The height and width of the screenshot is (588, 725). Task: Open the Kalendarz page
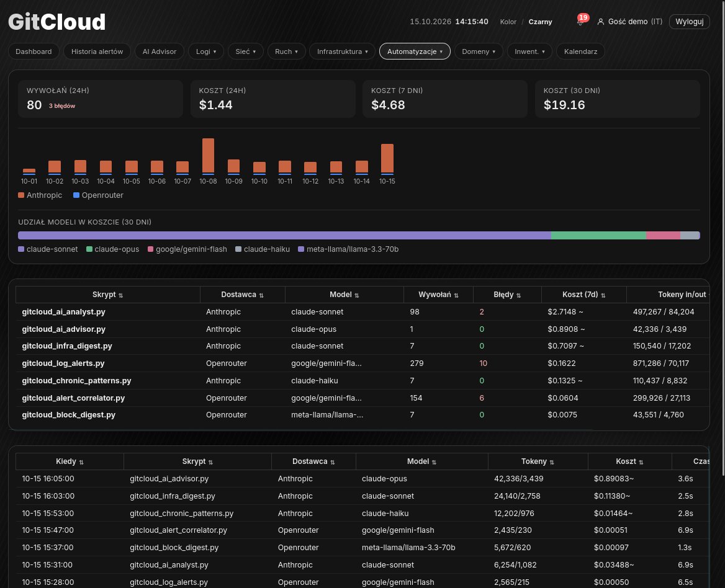pyautogui.click(x=581, y=51)
